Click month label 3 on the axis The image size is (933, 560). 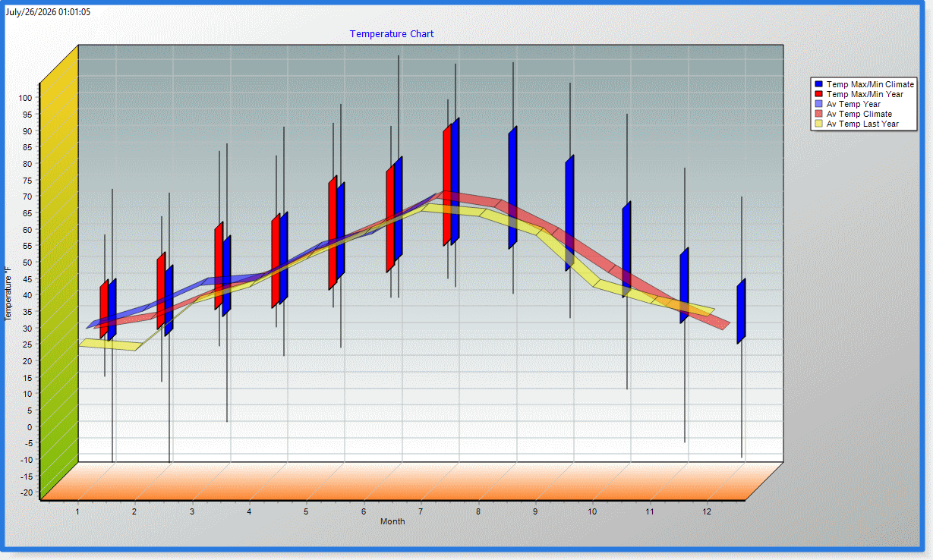192,511
